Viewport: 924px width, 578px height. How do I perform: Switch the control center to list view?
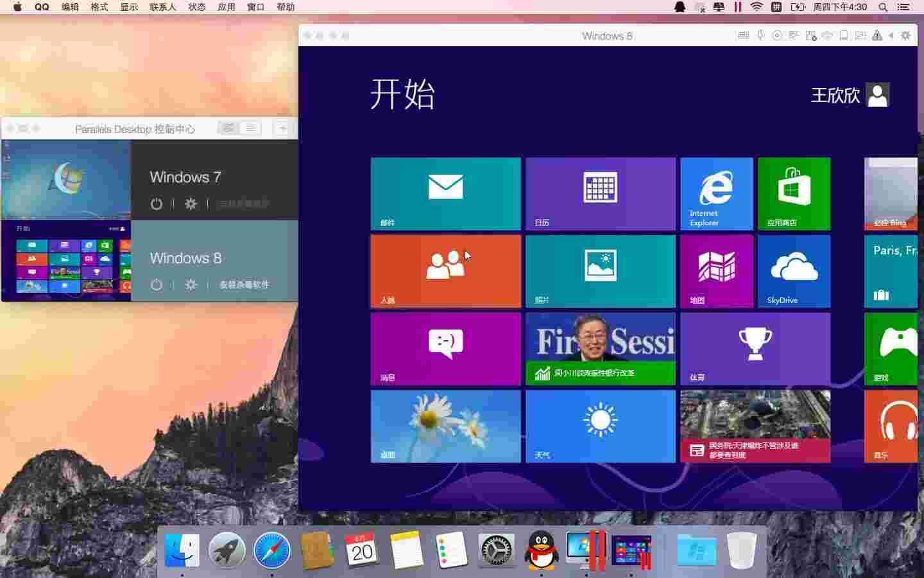[x=250, y=128]
